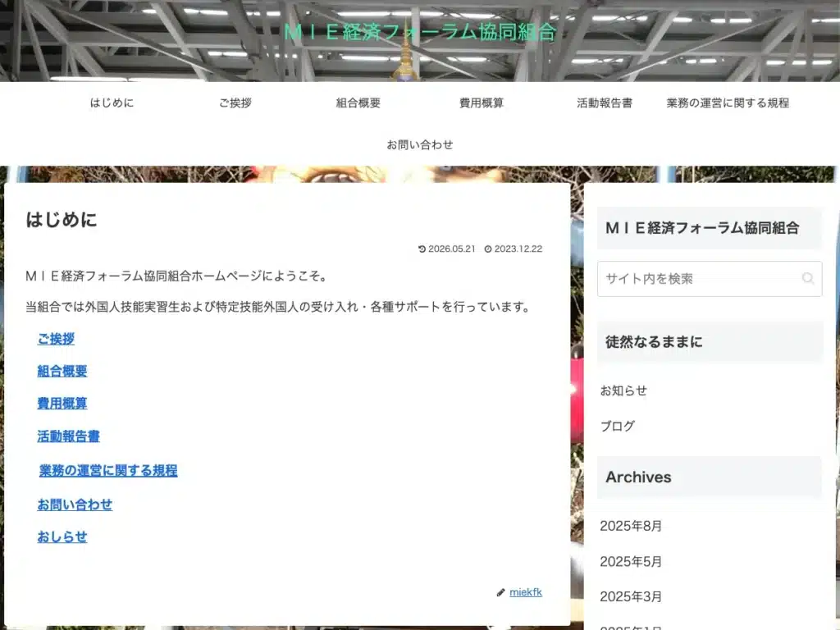Follow the 活動報告書 link in the article
The width and height of the screenshot is (840, 630).
point(69,436)
